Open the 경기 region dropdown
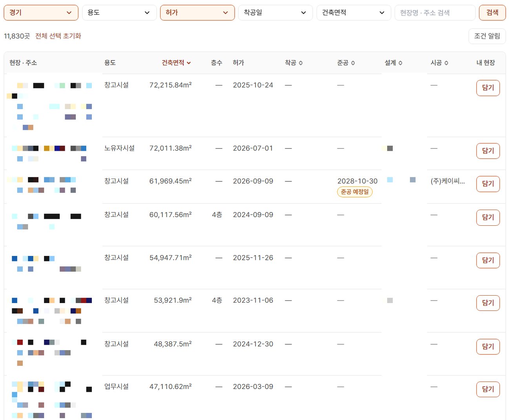 [41, 13]
